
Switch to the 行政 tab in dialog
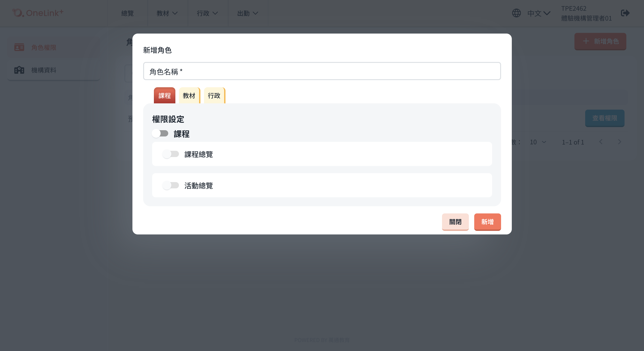tap(214, 96)
